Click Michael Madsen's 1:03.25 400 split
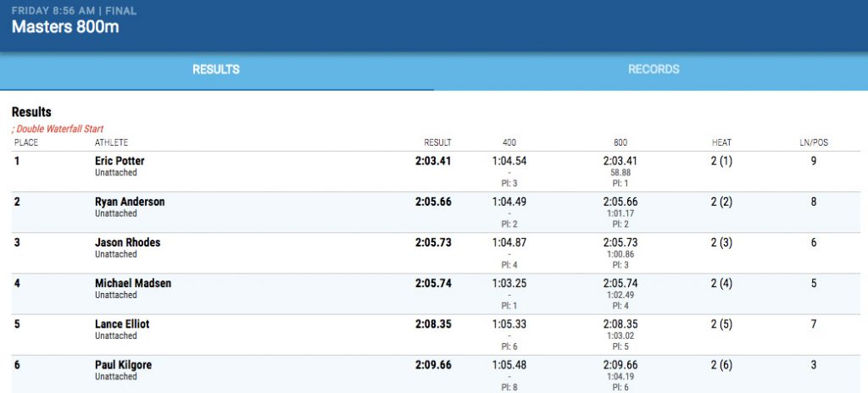Image resolution: width=868 pixels, height=393 pixels. pos(509,284)
